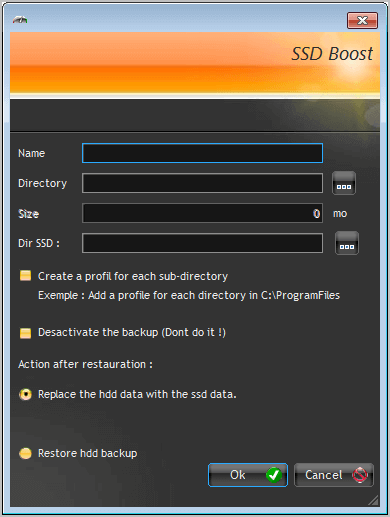Click the Directory input field

[x=202, y=183]
